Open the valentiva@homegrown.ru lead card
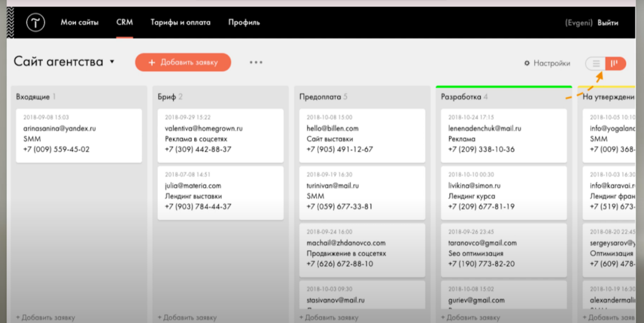The width and height of the screenshot is (644, 323). point(220,135)
